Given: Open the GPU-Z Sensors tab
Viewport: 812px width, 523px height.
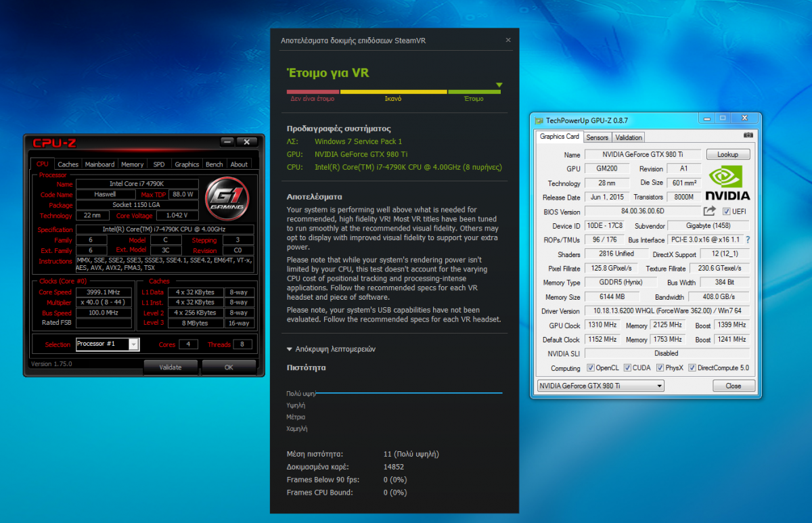Looking at the screenshot, I should click(x=597, y=137).
